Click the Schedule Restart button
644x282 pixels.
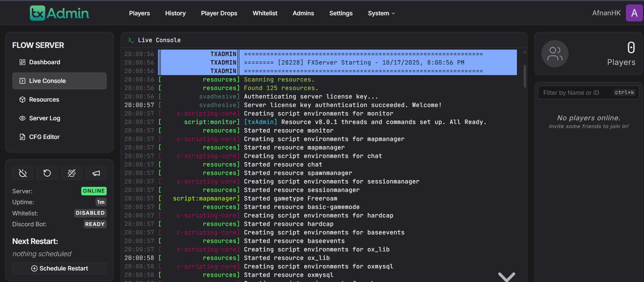(59, 268)
